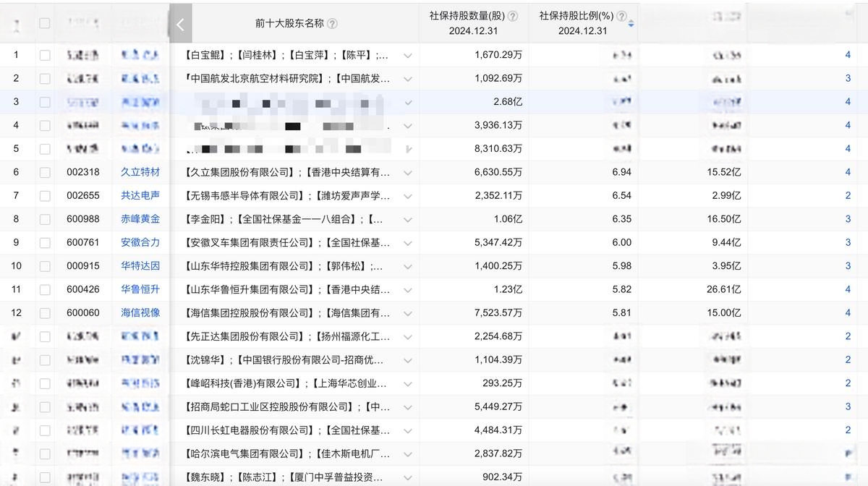Expand shareholder list starting with 沈锦华

tap(408, 360)
